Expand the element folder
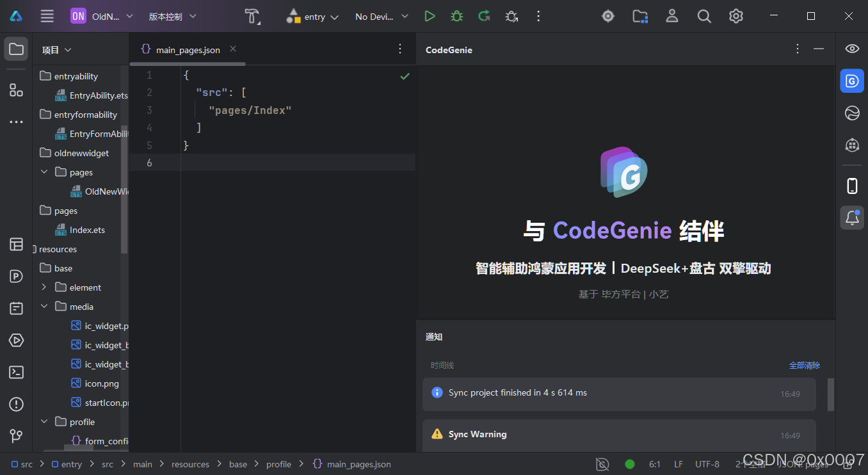Screen dimensions: 868x475 44,287
